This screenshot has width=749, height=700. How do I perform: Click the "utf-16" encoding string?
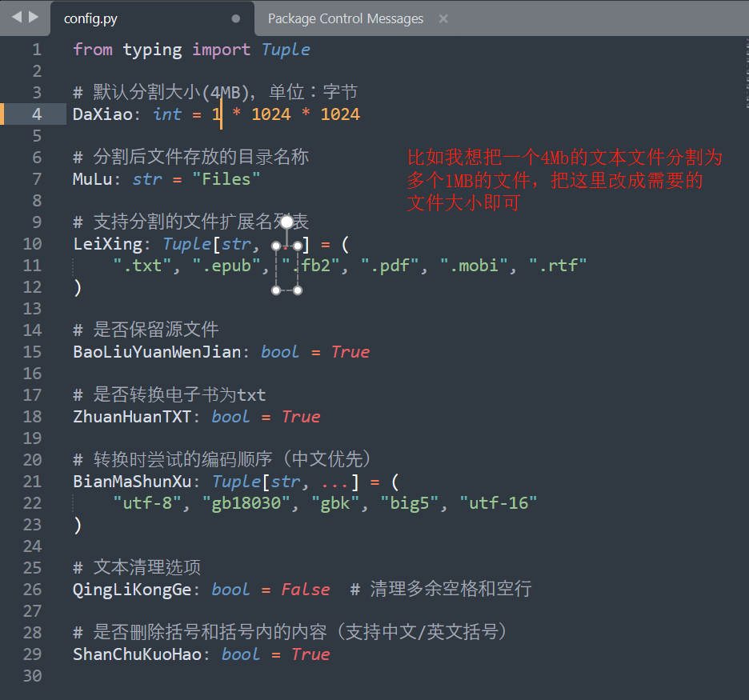499,503
